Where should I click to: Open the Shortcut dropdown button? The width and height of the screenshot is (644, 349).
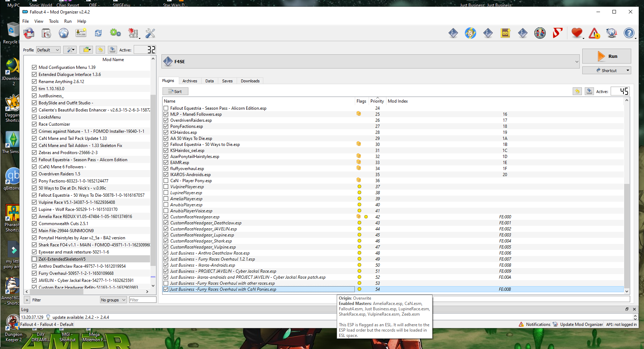click(607, 70)
